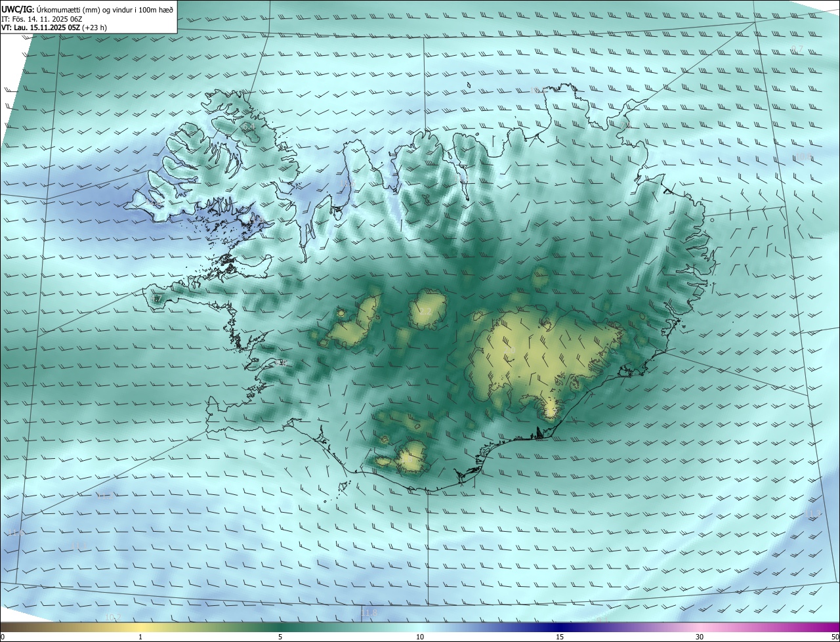This screenshot has height=642, width=840.
Task: Click the 5 tick label on the color scale
Action: pos(280,637)
